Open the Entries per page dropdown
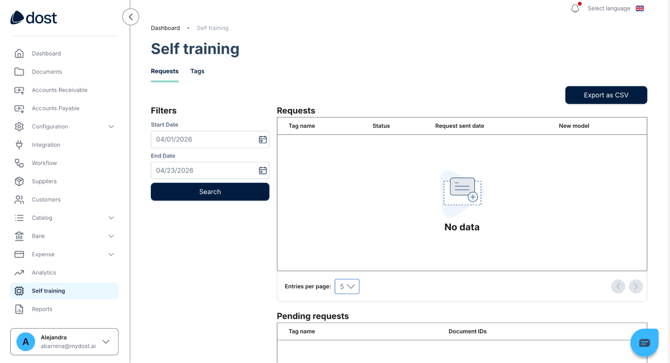Image resolution: width=670 pixels, height=363 pixels. coord(347,287)
